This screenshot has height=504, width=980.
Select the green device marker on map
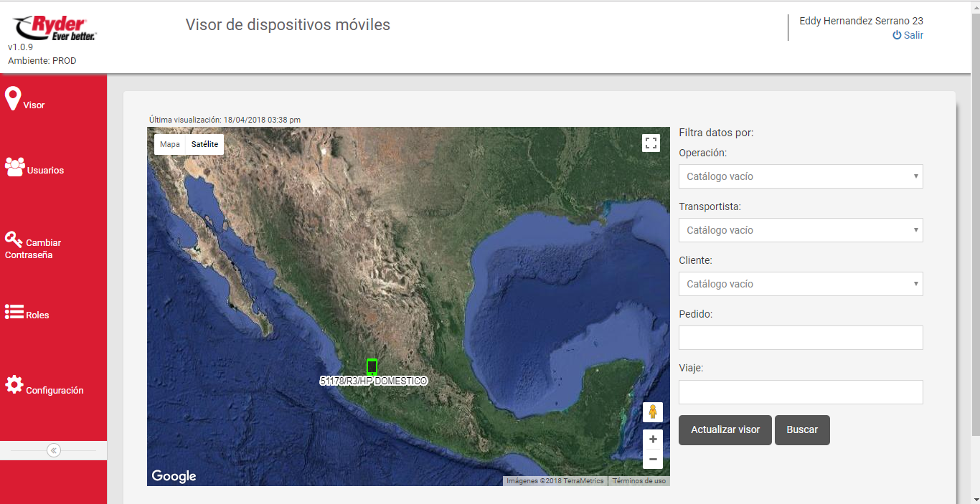coord(372,366)
